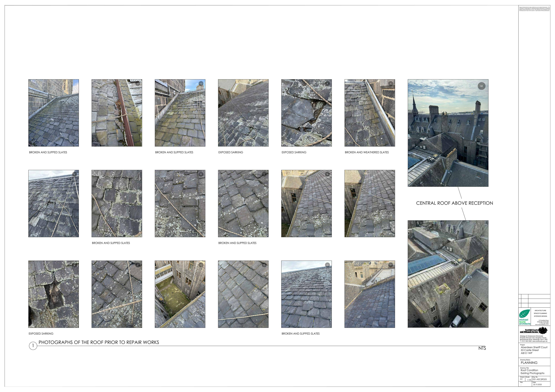Screen dimensions: 555x392
Task: Click the Roof Condition drawing title line
Action: [529, 370]
